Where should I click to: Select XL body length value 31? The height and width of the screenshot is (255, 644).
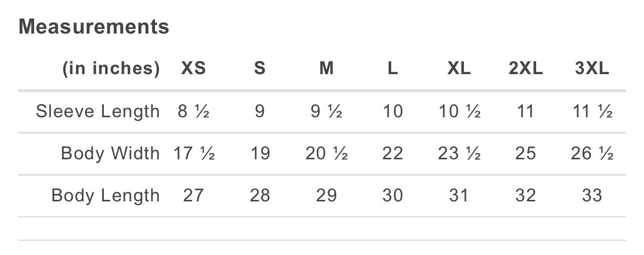pyautogui.click(x=459, y=195)
